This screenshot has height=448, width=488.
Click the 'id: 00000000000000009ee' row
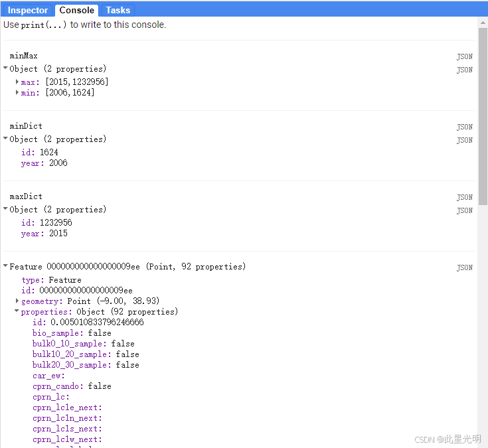click(x=77, y=290)
